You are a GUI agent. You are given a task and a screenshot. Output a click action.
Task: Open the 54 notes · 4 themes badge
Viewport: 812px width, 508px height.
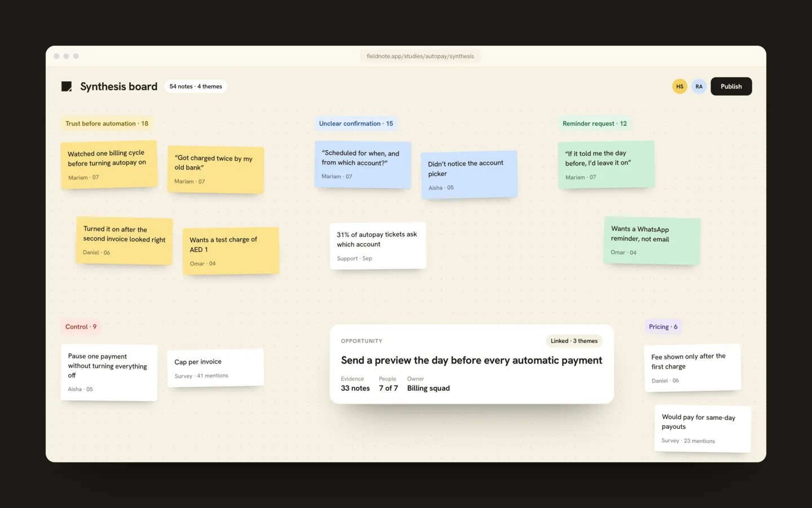pos(196,86)
